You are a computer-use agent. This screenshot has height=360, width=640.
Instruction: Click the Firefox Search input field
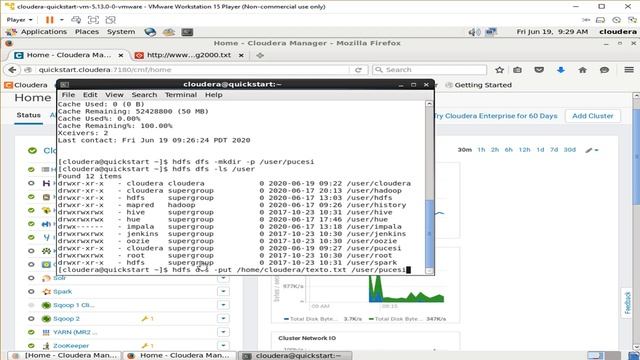429,70
